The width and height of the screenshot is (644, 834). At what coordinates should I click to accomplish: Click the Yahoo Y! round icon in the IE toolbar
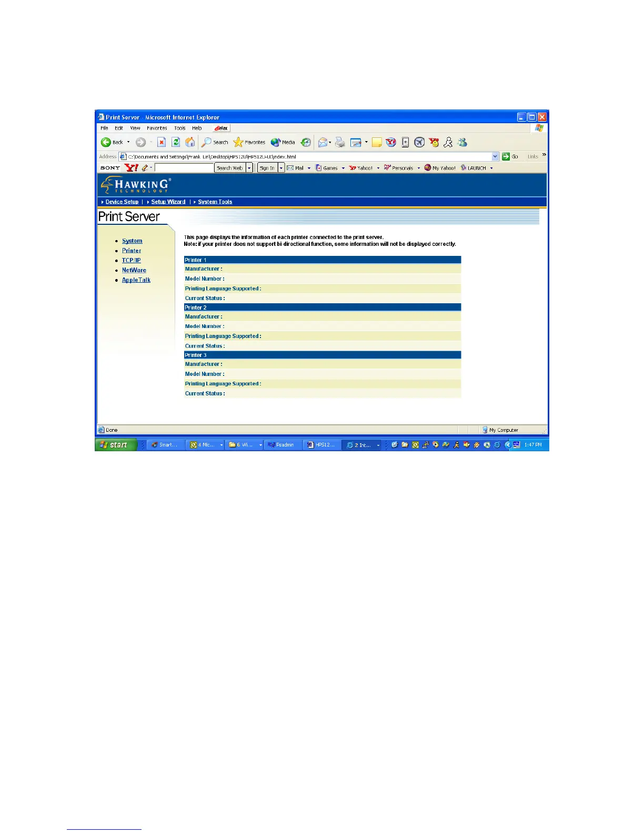pyautogui.click(x=391, y=142)
